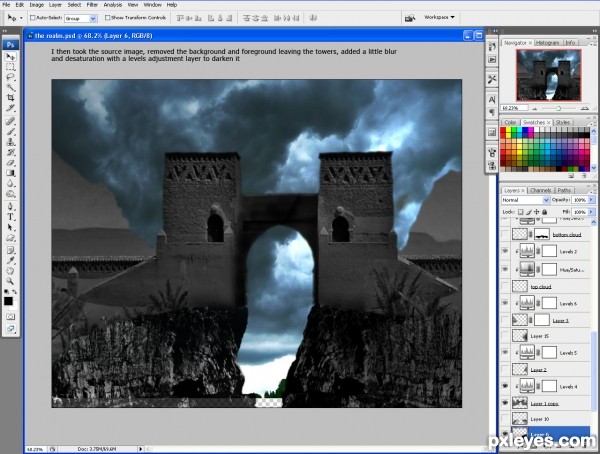Hide the Levels 2 layer
The height and width of the screenshot is (454, 600).
(x=505, y=251)
